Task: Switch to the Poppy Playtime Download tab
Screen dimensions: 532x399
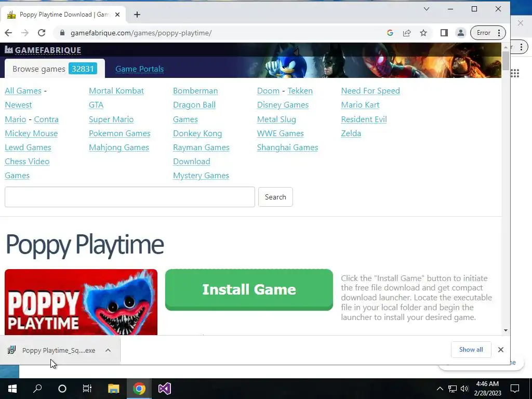Action: (63, 15)
